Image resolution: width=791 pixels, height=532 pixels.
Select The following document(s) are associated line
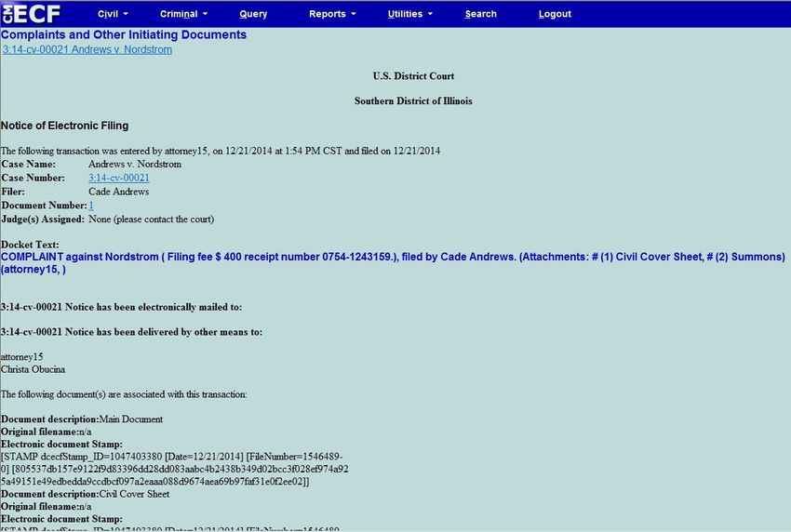(x=124, y=394)
